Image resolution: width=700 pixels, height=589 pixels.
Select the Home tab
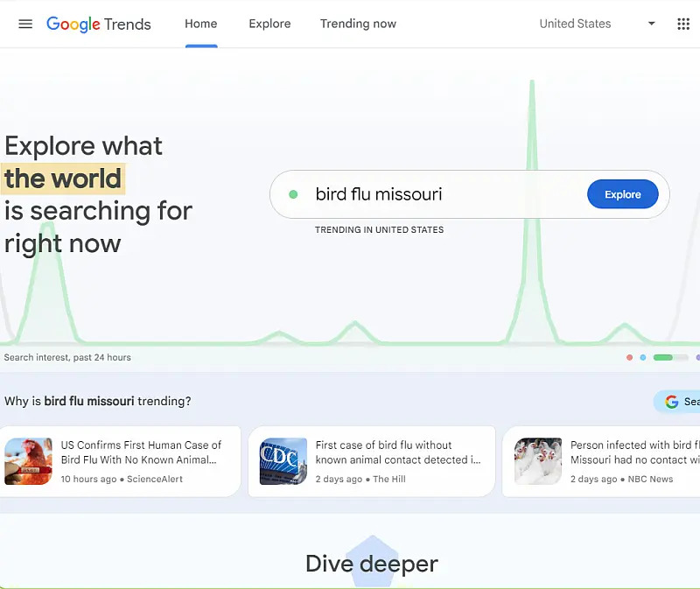point(201,24)
